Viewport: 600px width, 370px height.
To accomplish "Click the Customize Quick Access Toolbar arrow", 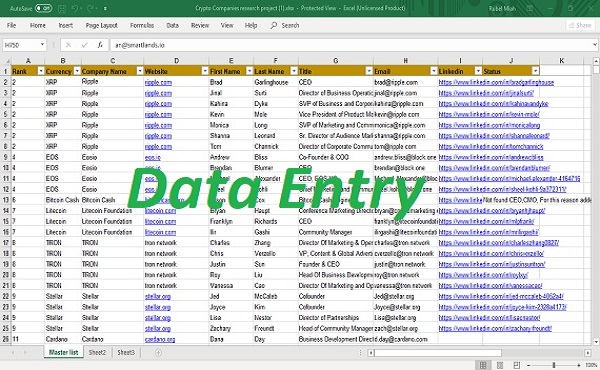I will pos(105,8).
